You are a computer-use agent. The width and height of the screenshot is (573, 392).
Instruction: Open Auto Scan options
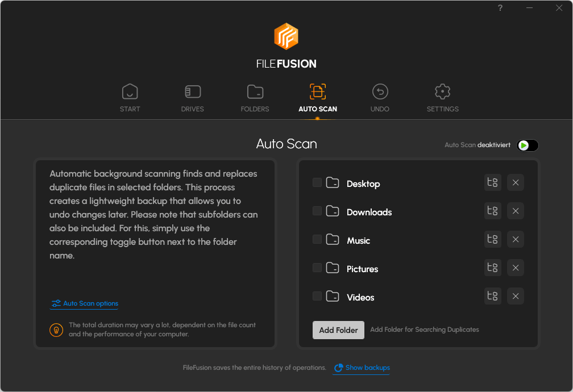tap(84, 303)
